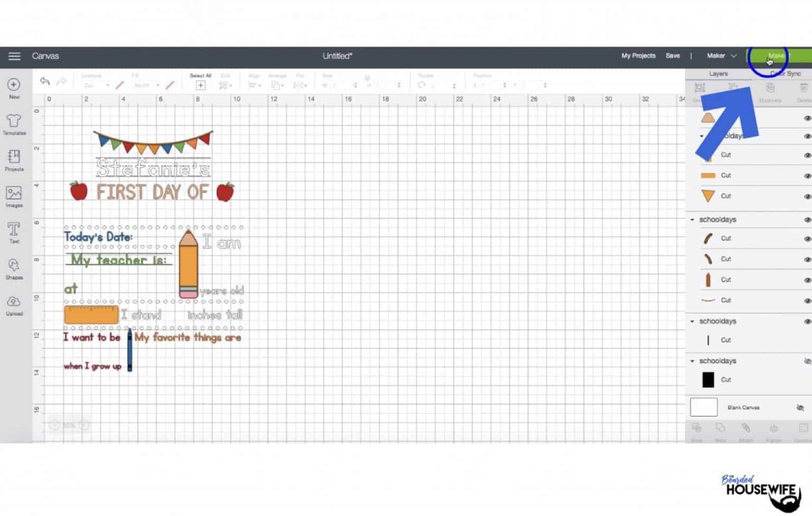Open My Projects
812x516 pixels.
tap(638, 56)
